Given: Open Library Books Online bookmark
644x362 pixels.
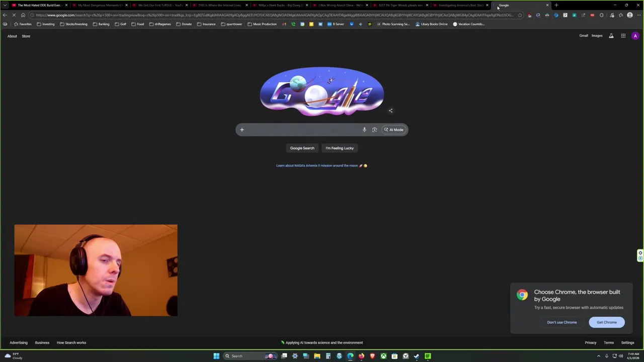Looking at the screenshot, I should [432, 24].
